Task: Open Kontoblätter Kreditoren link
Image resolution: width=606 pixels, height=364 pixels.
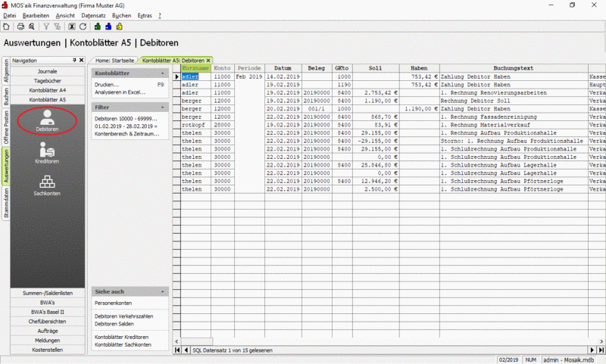Action: [x=121, y=337]
